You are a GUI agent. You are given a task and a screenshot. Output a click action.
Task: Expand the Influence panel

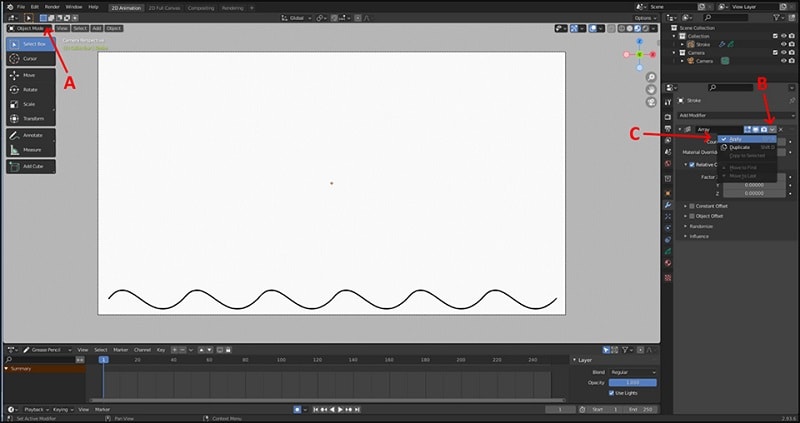(699, 236)
